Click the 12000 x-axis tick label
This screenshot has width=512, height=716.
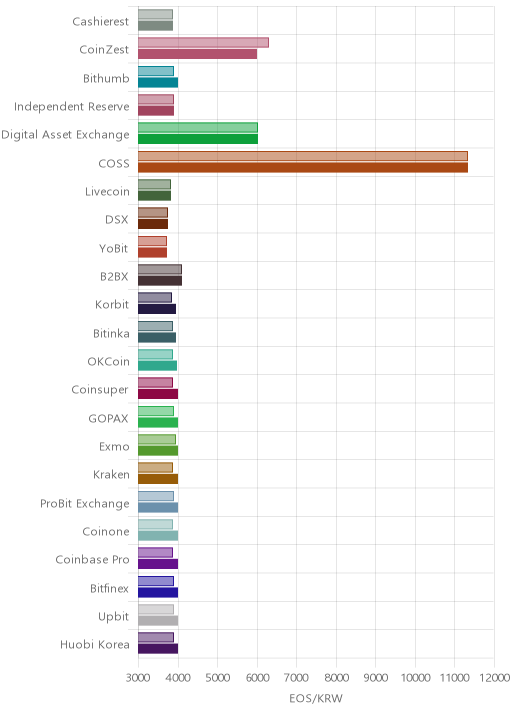coord(495,678)
